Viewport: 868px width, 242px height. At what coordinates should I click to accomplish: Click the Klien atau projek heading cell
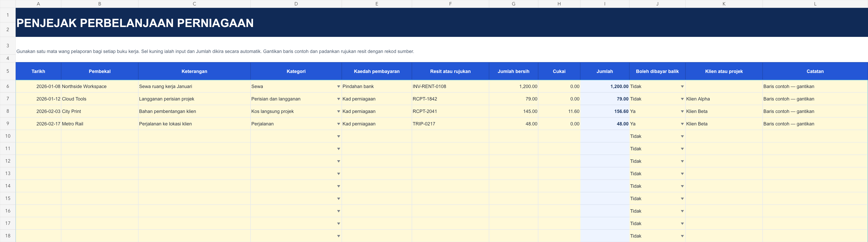click(724, 71)
